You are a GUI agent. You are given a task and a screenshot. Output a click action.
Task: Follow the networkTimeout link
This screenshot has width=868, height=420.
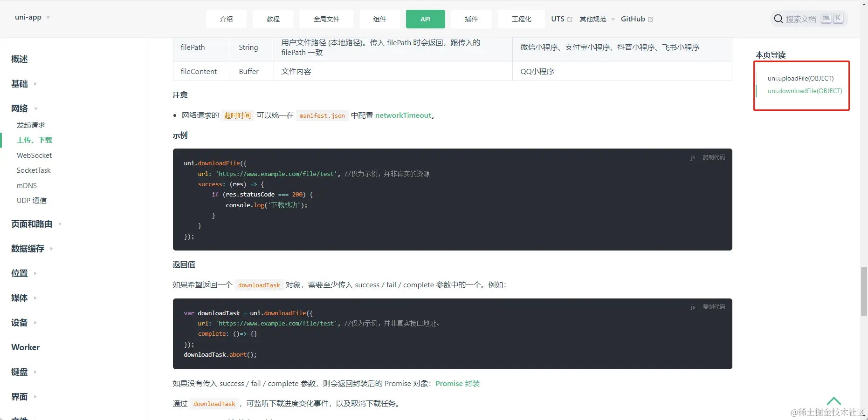403,115
